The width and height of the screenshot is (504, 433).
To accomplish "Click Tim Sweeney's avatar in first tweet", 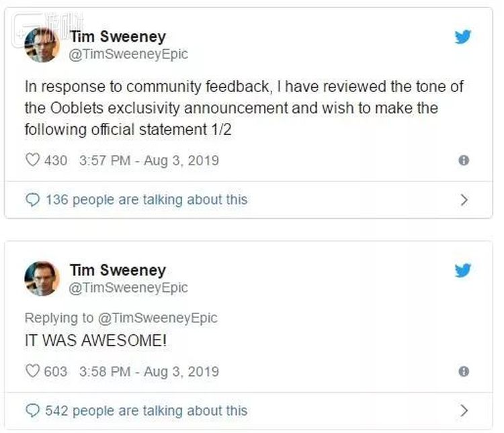I will point(42,46).
